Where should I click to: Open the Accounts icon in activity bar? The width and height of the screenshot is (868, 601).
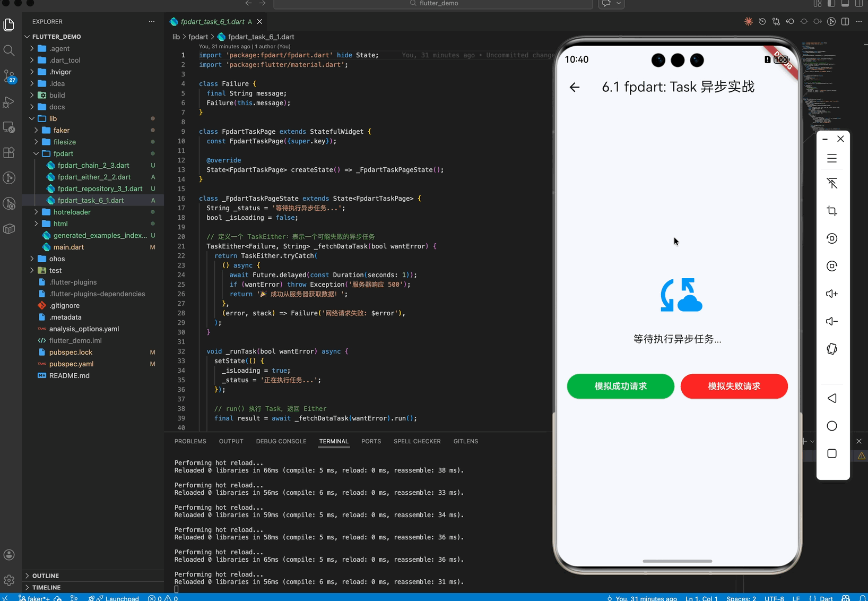coord(9,555)
